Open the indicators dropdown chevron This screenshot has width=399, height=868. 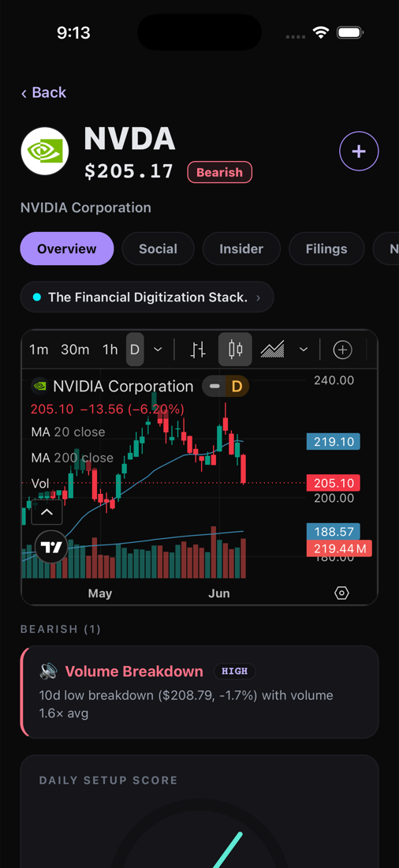click(304, 350)
